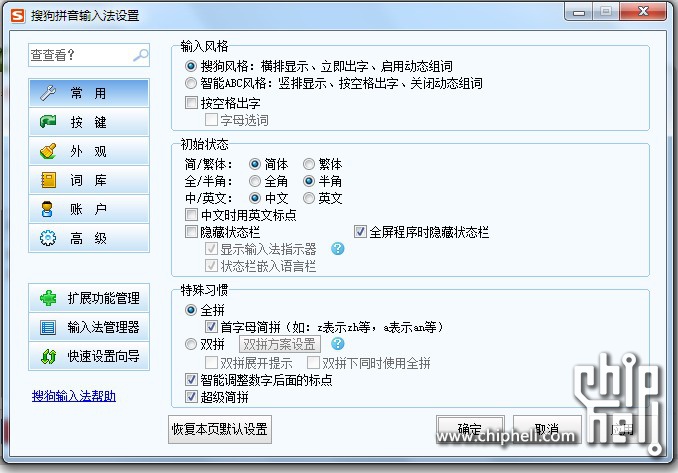Click help icon beside 双拼方案设置
This screenshot has width=678, height=473.
(338, 344)
